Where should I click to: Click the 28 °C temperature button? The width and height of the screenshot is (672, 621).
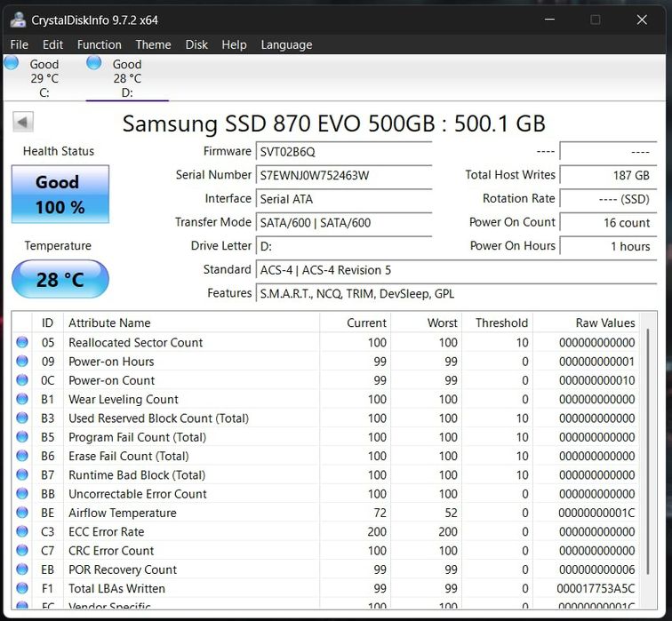coord(60,279)
